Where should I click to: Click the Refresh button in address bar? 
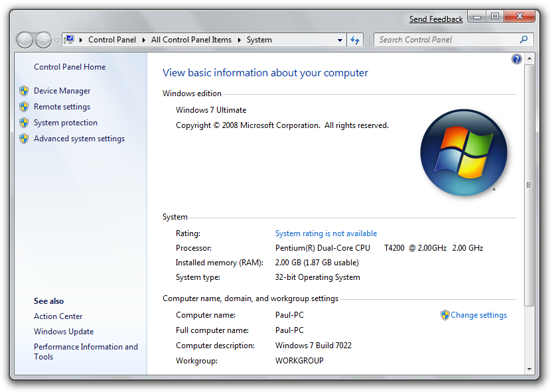coord(355,40)
